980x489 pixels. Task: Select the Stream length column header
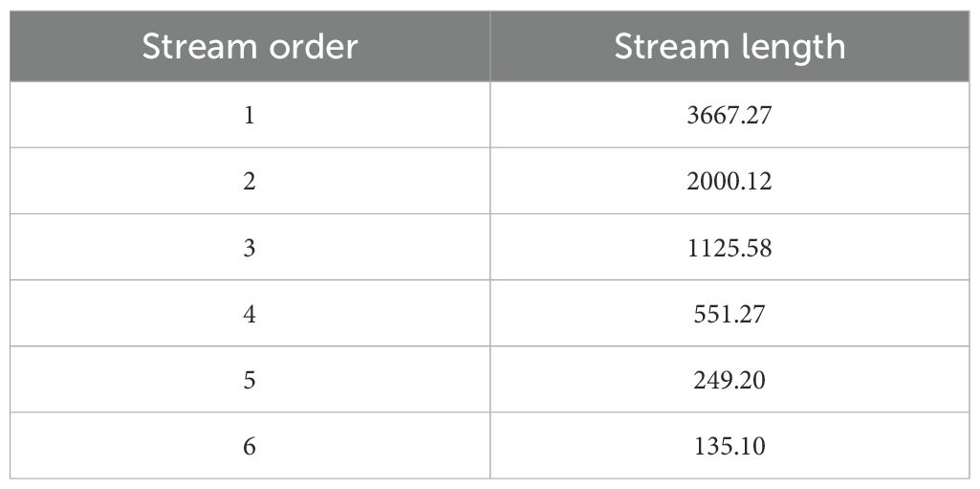coord(730,47)
